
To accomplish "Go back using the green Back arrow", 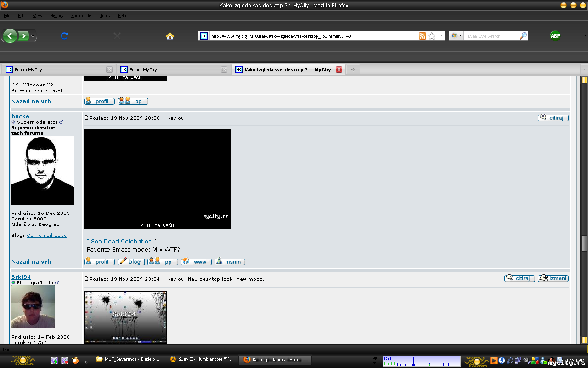I will pyautogui.click(x=10, y=36).
